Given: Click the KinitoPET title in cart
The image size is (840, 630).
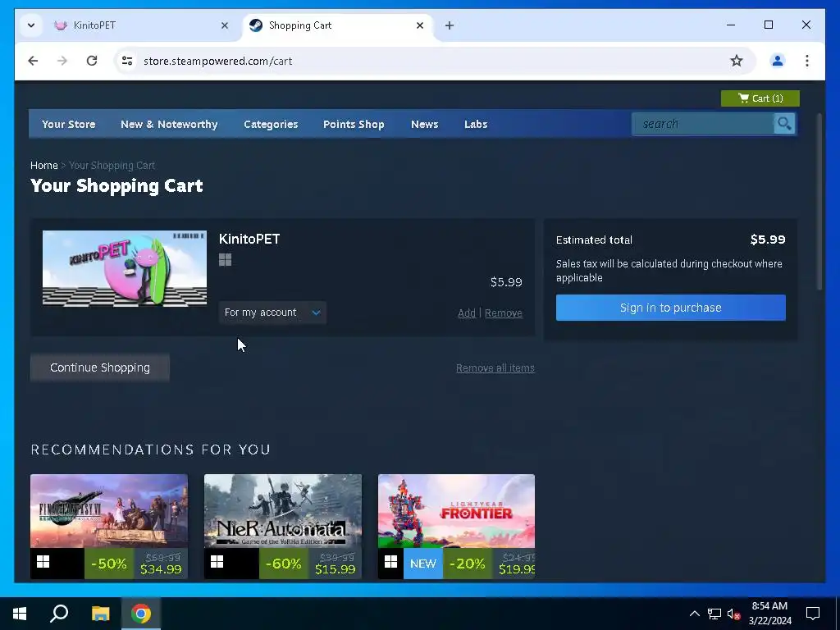Looking at the screenshot, I should coord(249,239).
